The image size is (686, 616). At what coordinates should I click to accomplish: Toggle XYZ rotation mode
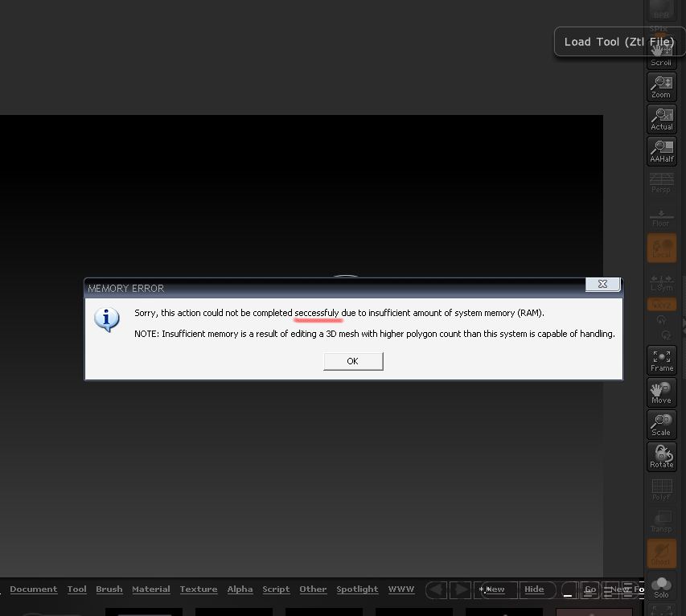(x=662, y=304)
